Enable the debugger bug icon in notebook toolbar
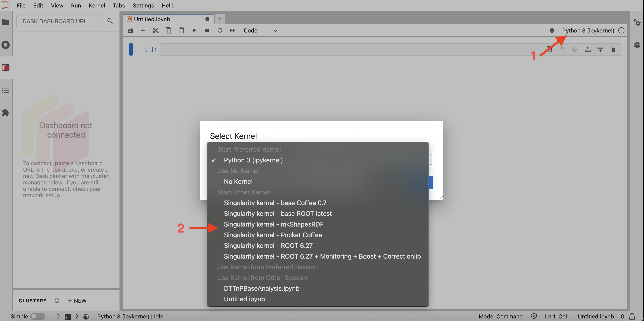The height and width of the screenshot is (321, 644). [x=552, y=31]
